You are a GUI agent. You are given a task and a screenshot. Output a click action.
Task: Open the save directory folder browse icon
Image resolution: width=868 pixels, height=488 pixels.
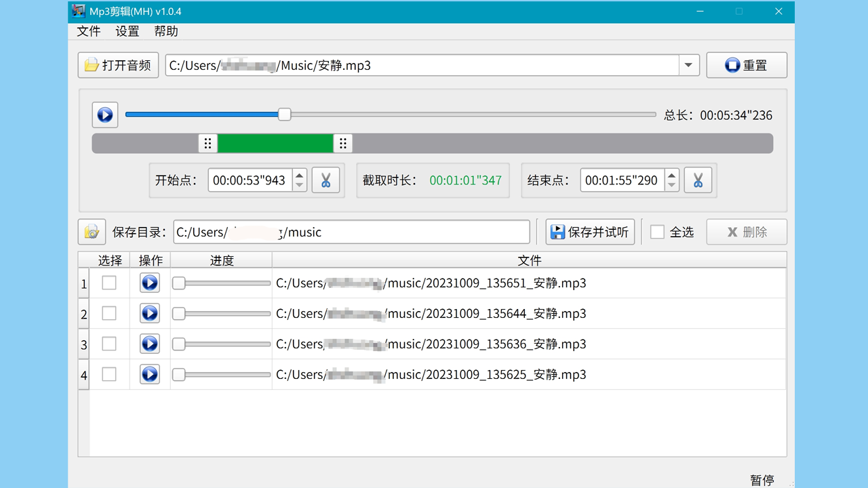(x=92, y=232)
